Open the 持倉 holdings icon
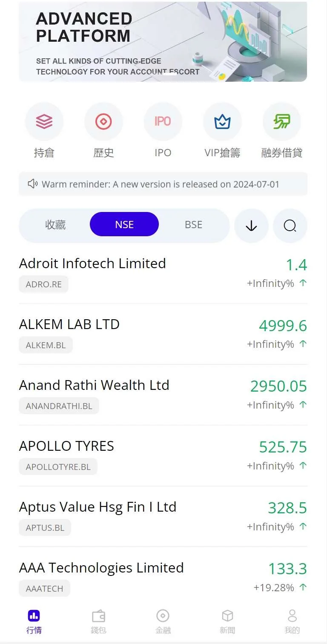The height and width of the screenshot is (644, 327). [x=44, y=122]
